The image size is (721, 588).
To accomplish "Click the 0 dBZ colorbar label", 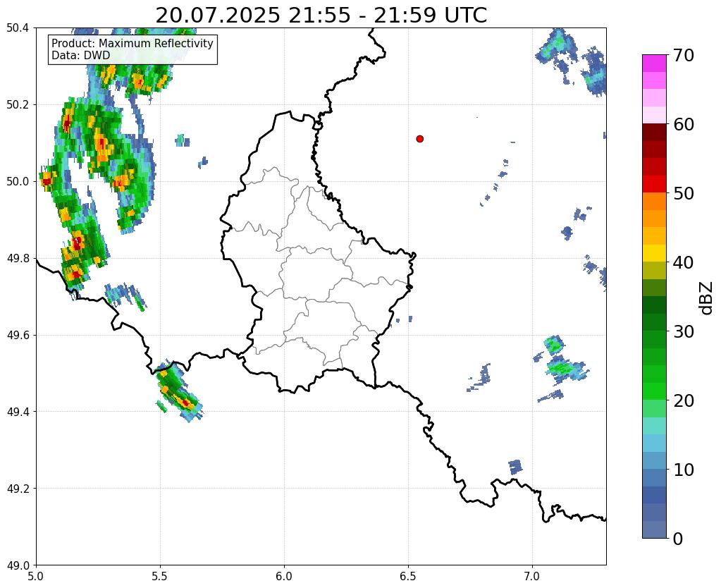I will (678, 539).
